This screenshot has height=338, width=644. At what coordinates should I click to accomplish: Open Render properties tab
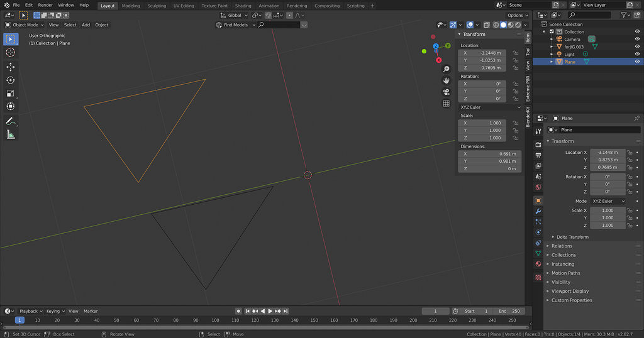pos(538,144)
